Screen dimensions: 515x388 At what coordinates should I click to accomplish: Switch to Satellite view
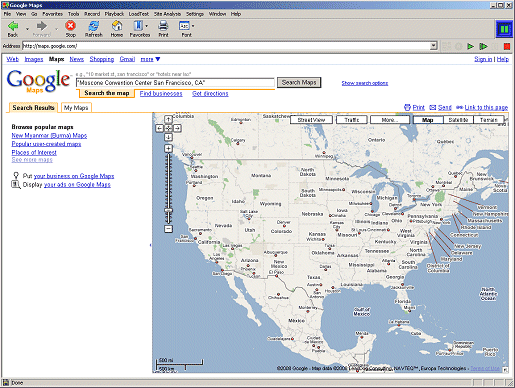(x=458, y=120)
